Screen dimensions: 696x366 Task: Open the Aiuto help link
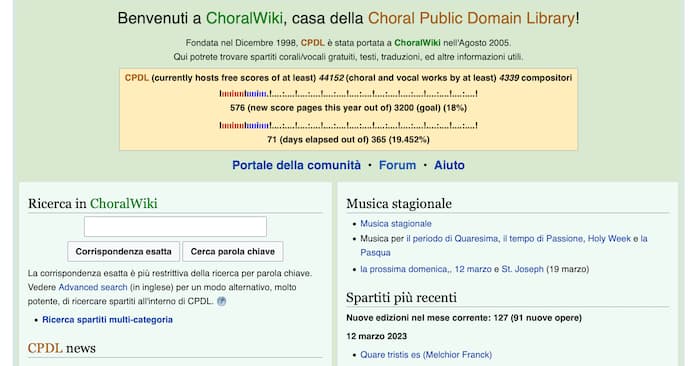(449, 165)
